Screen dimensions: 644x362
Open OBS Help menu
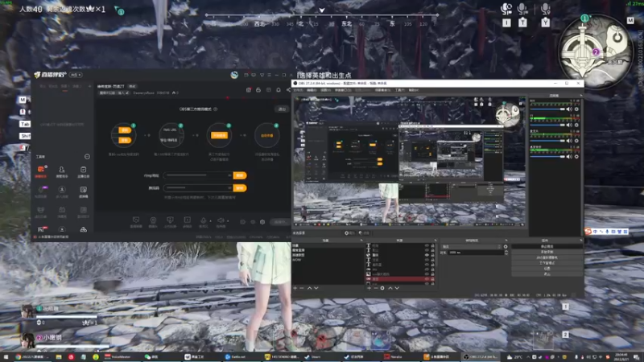pyautogui.click(x=414, y=90)
